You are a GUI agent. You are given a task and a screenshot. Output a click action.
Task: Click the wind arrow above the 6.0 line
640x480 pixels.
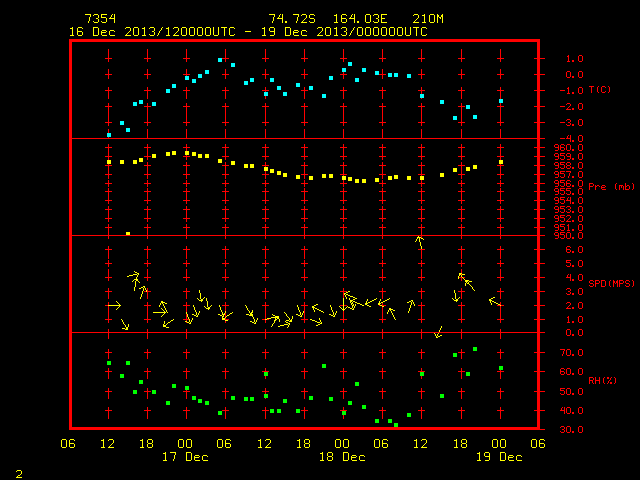coord(420,242)
